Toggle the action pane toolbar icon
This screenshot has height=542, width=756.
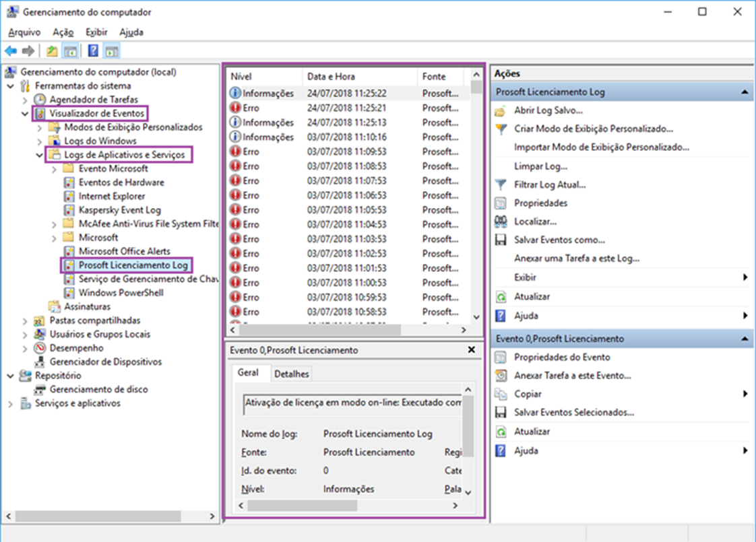pyautogui.click(x=112, y=50)
